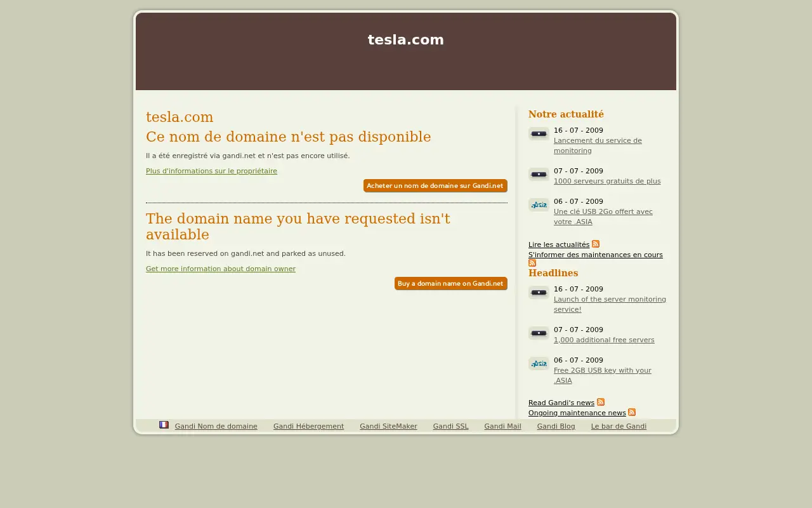The height and width of the screenshot is (508, 812).
Task: Click heading Ce nom de domaine n'est pas disponible
Action: point(289,137)
